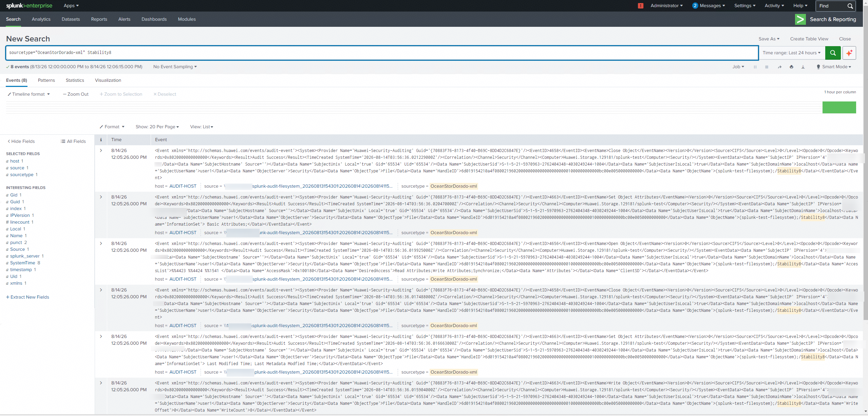Open the IPVersion interesting field
This screenshot has width=868, height=416.
tap(20, 215)
